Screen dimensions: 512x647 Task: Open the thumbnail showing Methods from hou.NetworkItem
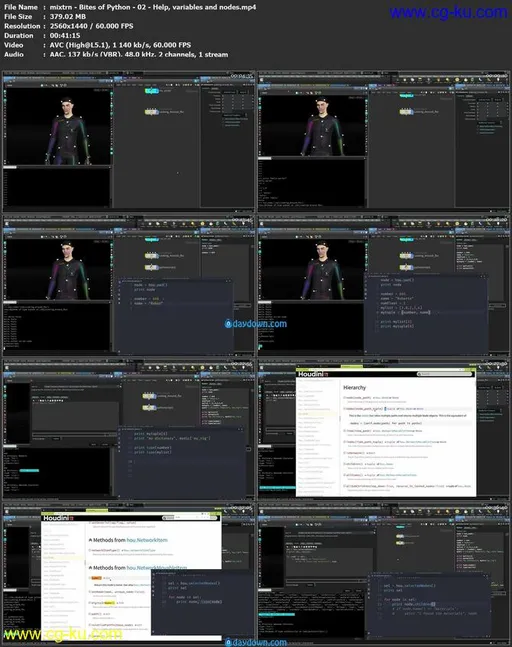pyautogui.click(x=128, y=574)
